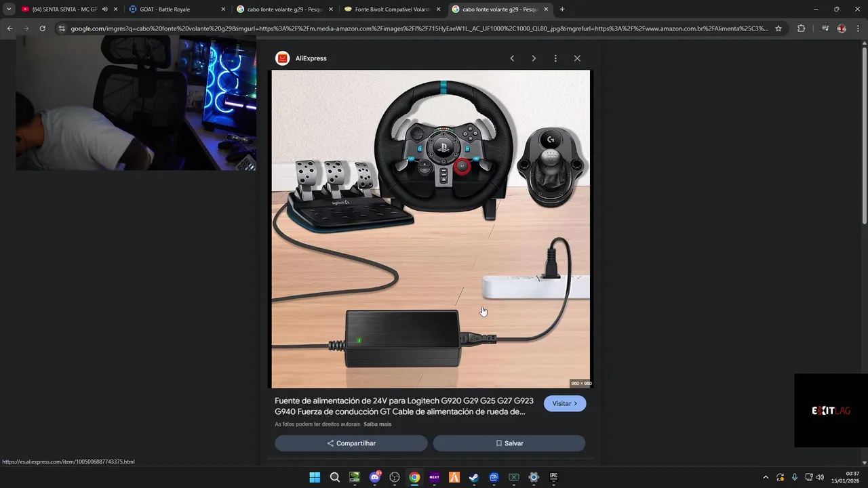868x488 pixels.
Task: Click the Visitar button
Action: click(x=565, y=403)
